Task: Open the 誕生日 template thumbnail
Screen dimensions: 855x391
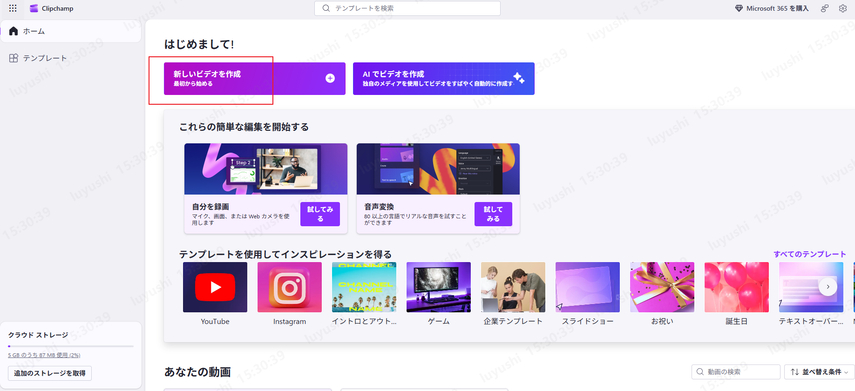Action: tap(737, 287)
